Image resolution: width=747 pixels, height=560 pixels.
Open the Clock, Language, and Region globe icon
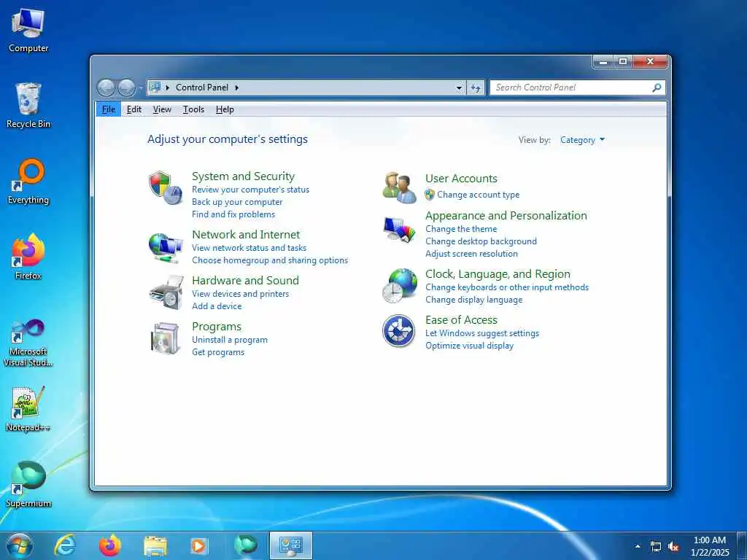pos(399,285)
